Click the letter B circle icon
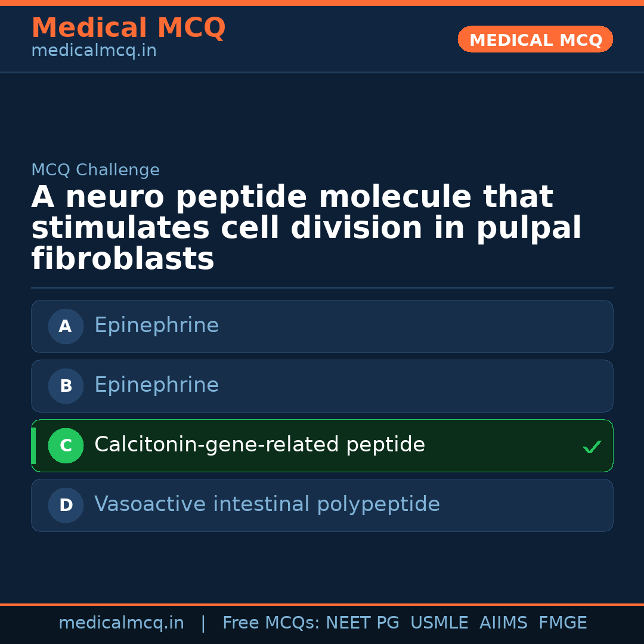This screenshot has width=644, height=644. coord(66,386)
